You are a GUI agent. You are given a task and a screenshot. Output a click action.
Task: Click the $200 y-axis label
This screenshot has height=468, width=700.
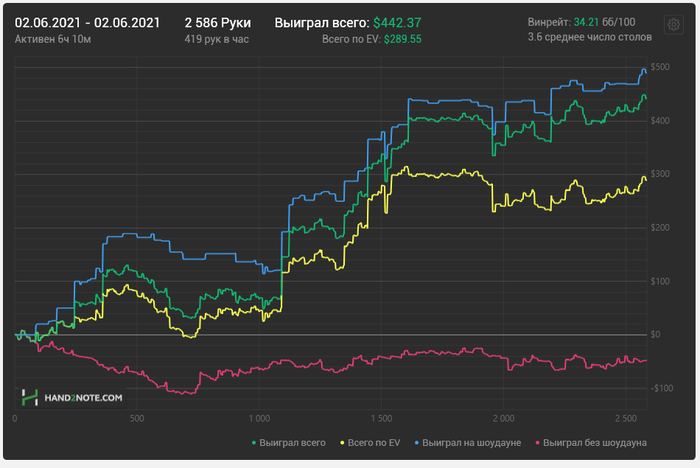(x=660, y=228)
